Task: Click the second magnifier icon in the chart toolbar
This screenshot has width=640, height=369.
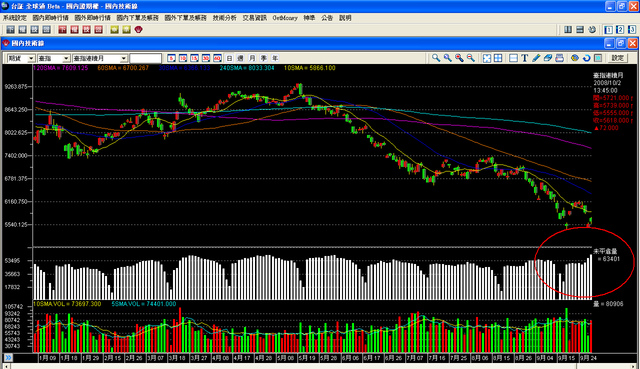Action: coord(448,58)
